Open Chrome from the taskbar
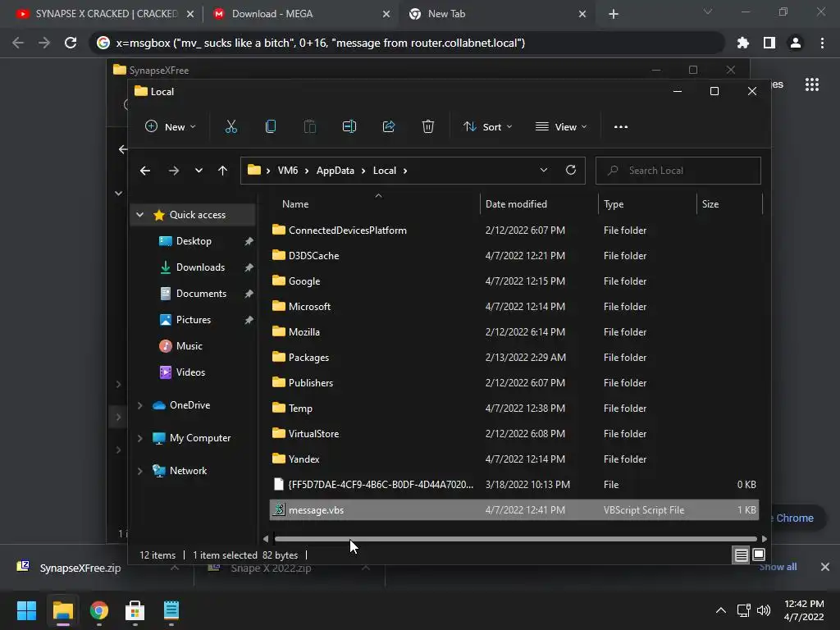Viewport: 840px width, 630px height. click(x=98, y=610)
